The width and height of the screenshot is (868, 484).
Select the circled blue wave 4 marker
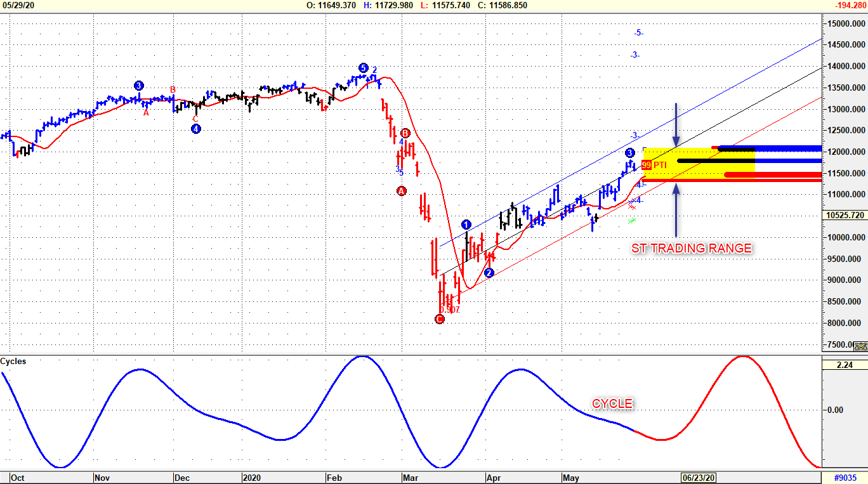(x=196, y=129)
